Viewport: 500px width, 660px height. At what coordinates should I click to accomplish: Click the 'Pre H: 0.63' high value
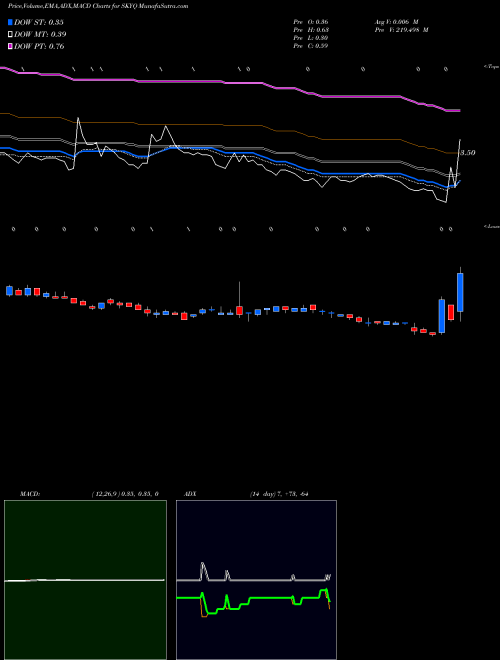[311, 30]
